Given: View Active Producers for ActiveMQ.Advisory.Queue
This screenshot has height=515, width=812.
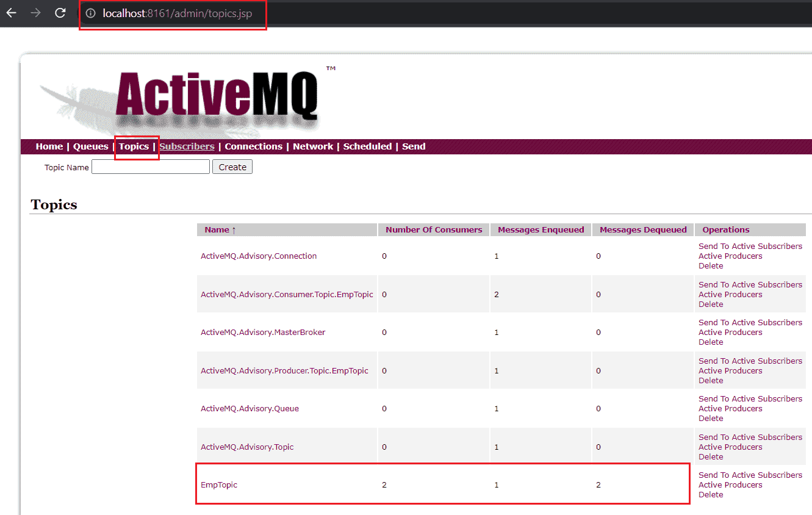Looking at the screenshot, I should [730, 409].
